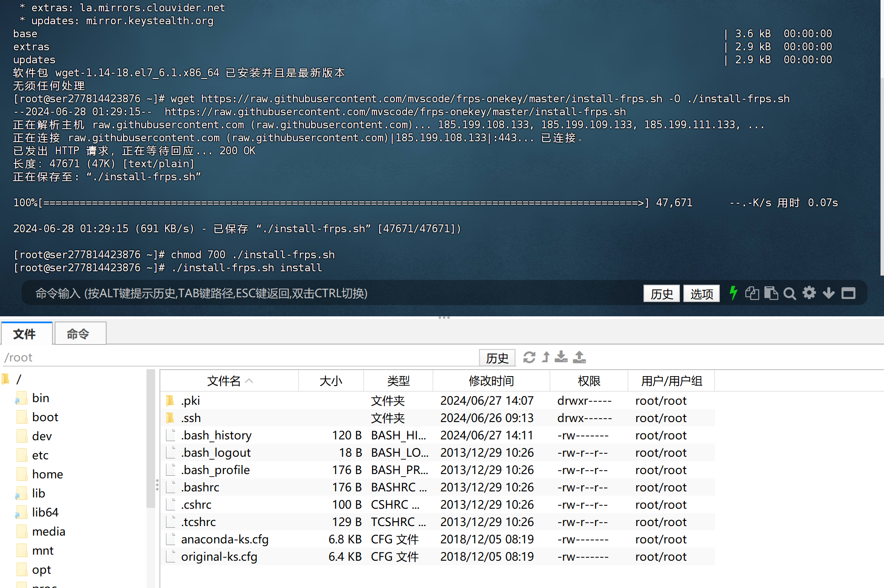
Task: Open the upload file icon in file panel
Action: (579, 357)
